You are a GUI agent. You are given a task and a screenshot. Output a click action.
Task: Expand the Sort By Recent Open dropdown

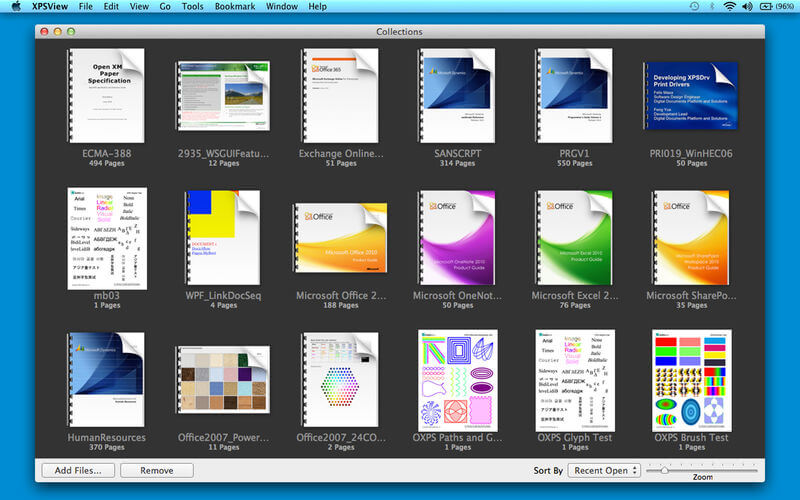[605, 470]
